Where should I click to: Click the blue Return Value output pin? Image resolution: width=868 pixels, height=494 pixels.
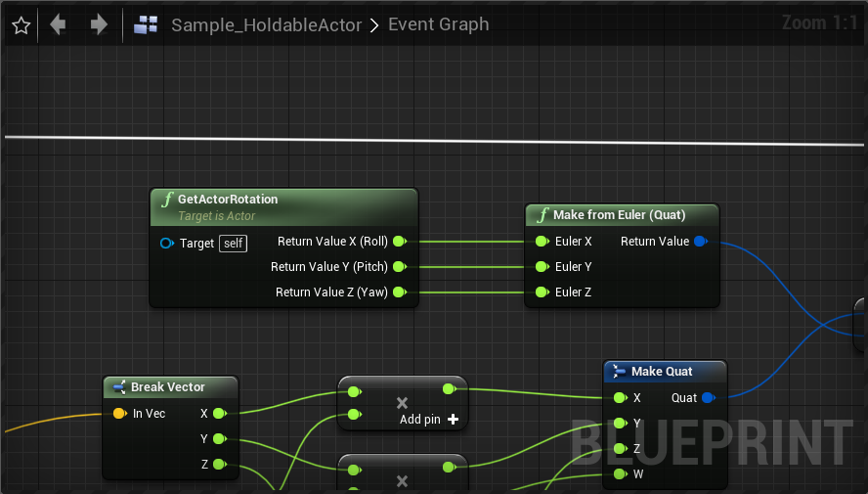700,242
